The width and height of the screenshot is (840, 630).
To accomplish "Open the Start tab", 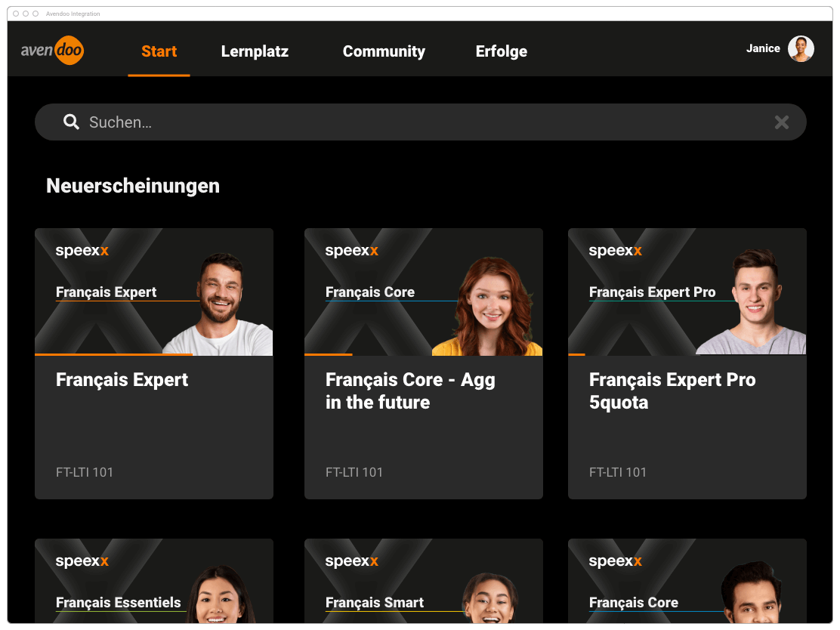I will pyautogui.click(x=159, y=51).
